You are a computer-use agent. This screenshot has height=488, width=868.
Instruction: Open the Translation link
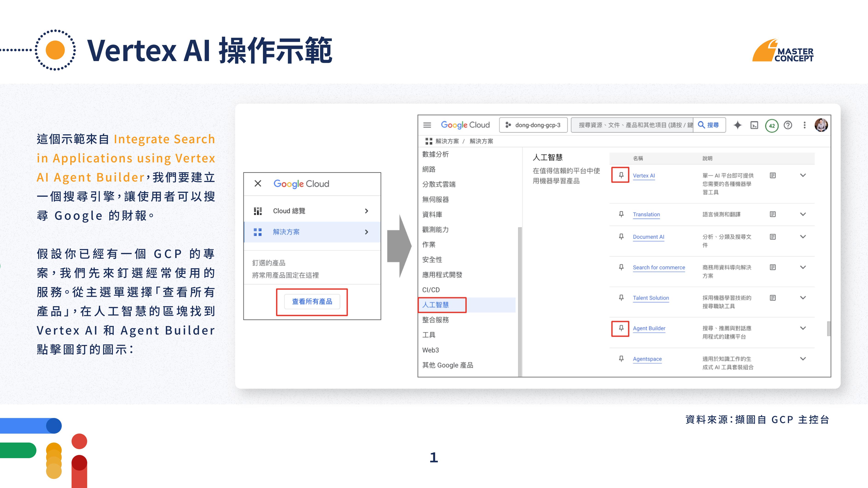coord(646,214)
